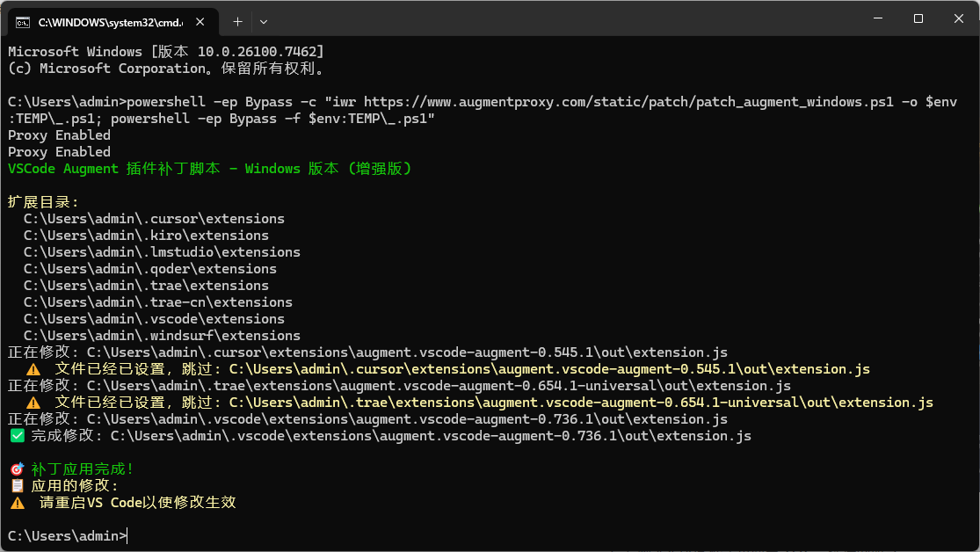Click the .lmstudio\extensions directory line
The image size is (980, 552).
(162, 252)
